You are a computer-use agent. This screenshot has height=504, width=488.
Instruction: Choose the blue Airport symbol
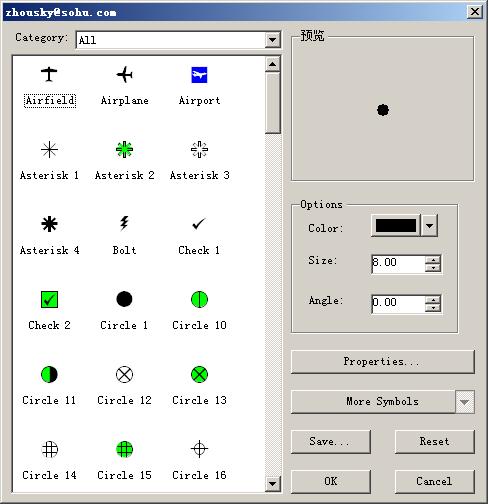tap(199, 75)
